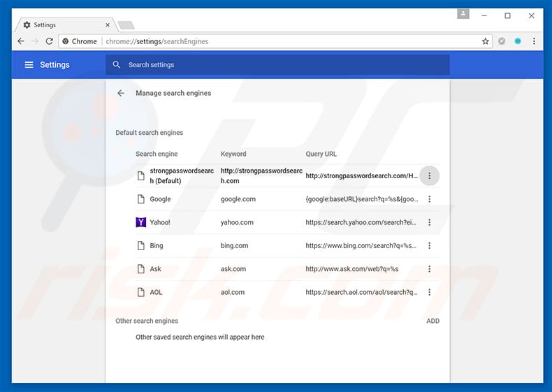Image resolution: width=552 pixels, height=392 pixels.
Task: Click the search.yahoo.com query URL
Action: [x=361, y=222]
